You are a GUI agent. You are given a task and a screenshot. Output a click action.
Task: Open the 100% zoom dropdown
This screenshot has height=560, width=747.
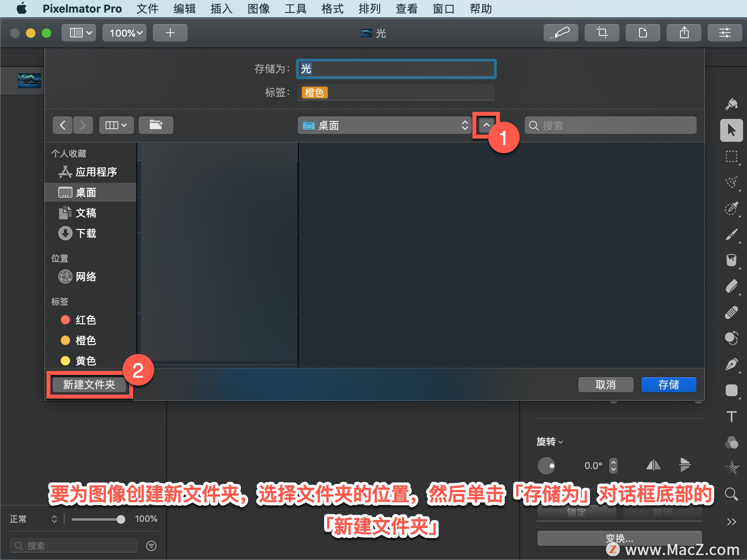[x=124, y=33]
